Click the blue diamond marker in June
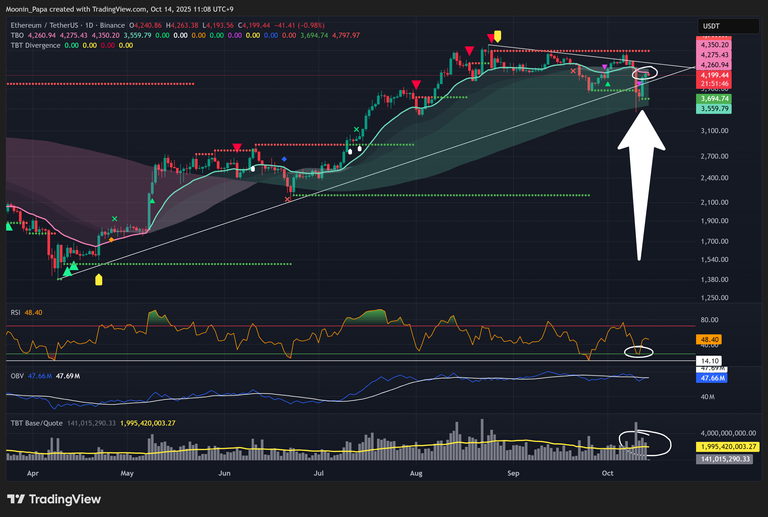Image resolution: width=768 pixels, height=517 pixels. (284, 159)
